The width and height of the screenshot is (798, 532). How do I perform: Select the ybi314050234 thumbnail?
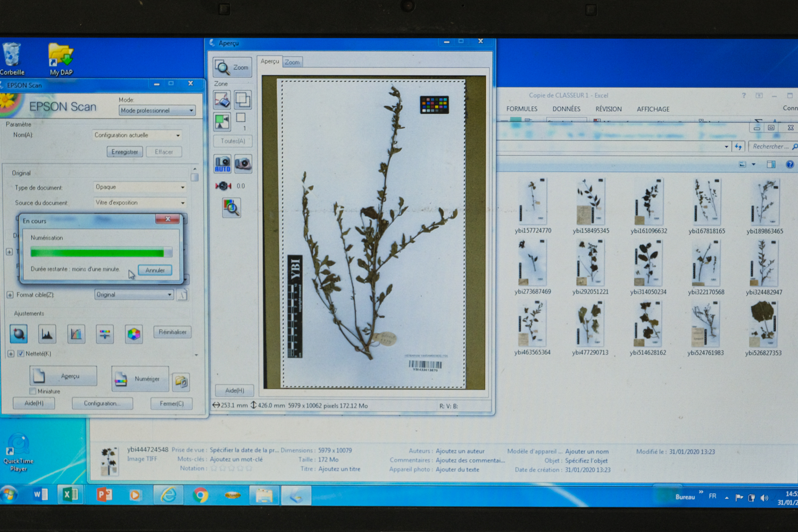point(648,268)
